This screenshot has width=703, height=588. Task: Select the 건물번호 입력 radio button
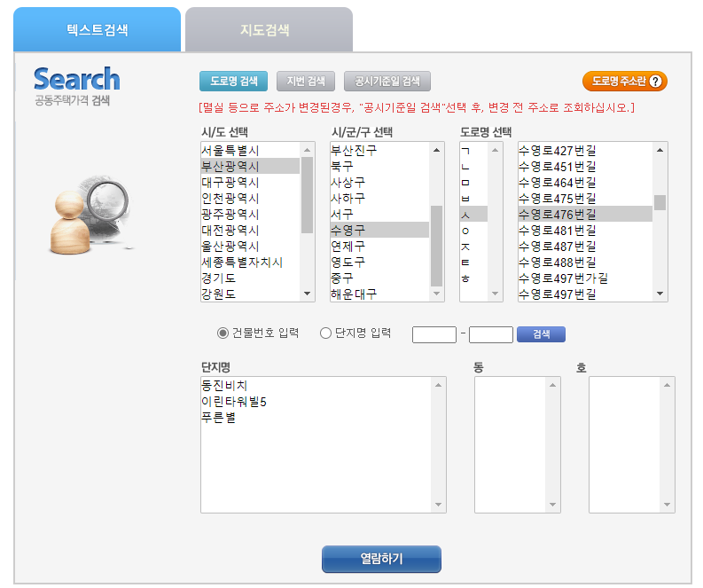coord(223,333)
